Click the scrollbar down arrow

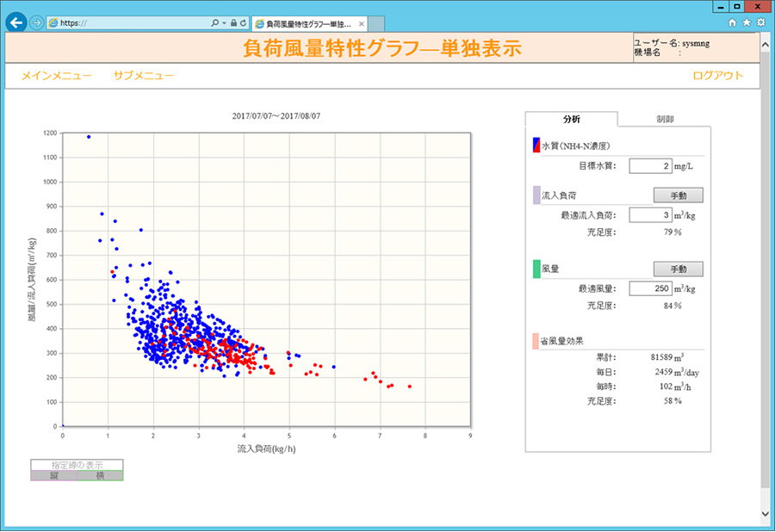click(x=766, y=514)
